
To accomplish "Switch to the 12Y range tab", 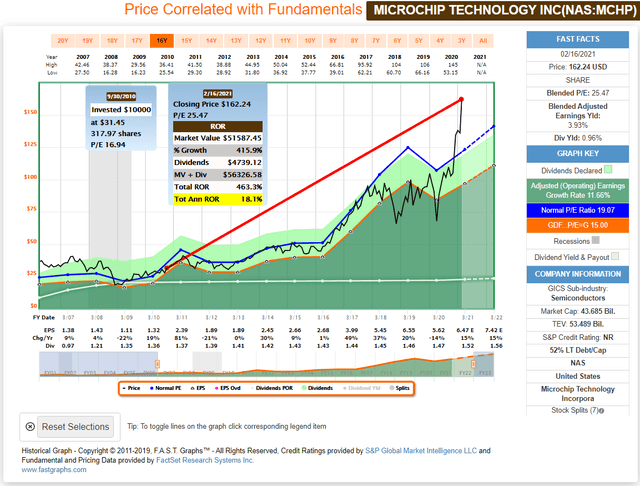I will click(261, 41).
